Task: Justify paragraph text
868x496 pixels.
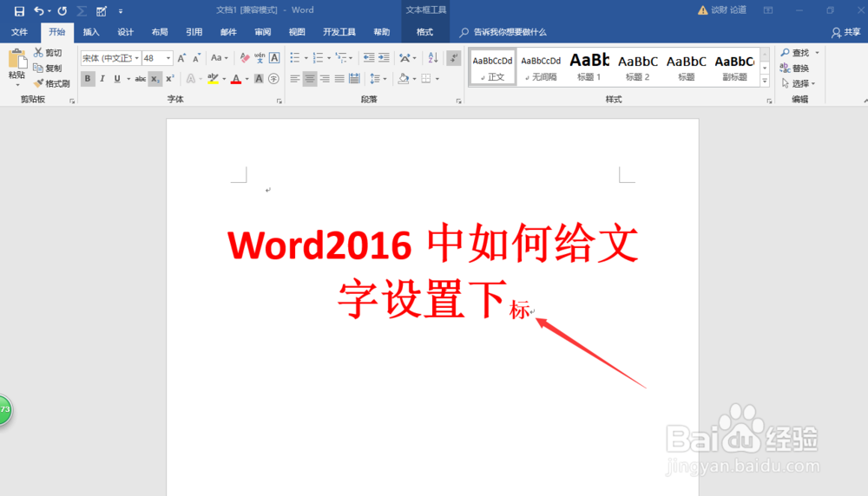Action: point(339,79)
